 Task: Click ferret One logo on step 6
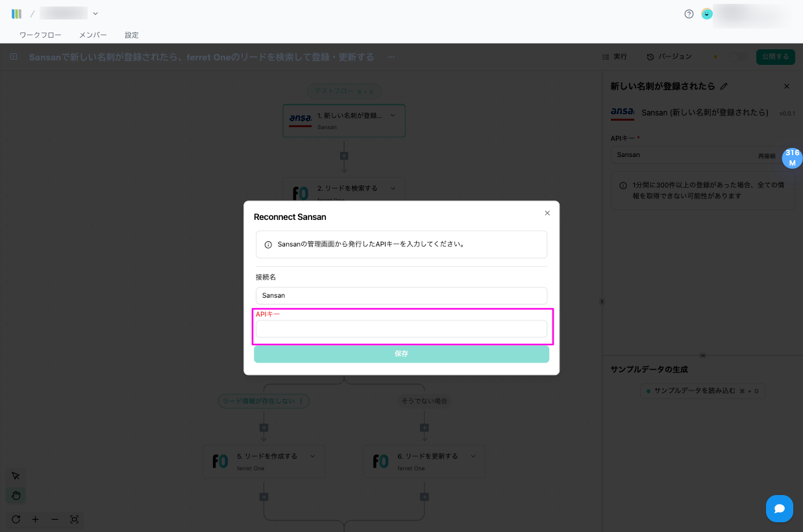pyautogui.click(x=380, y=461)
